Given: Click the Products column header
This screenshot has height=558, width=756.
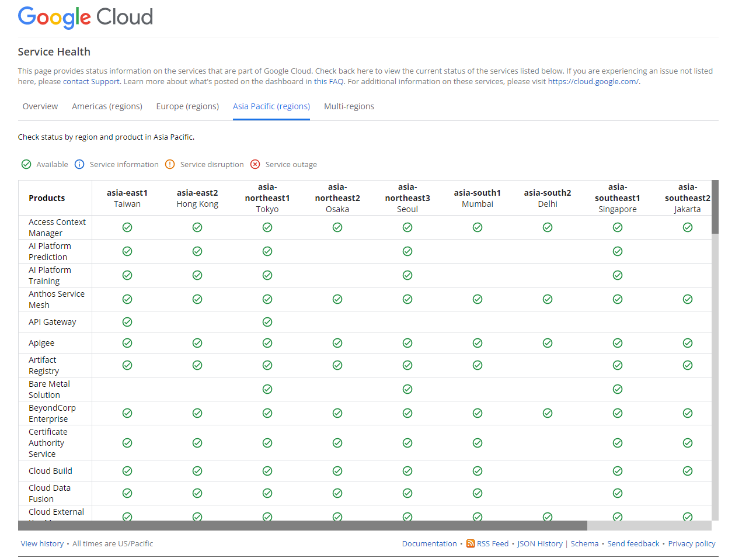Looking at the screenshot, I should coord(47,198).
